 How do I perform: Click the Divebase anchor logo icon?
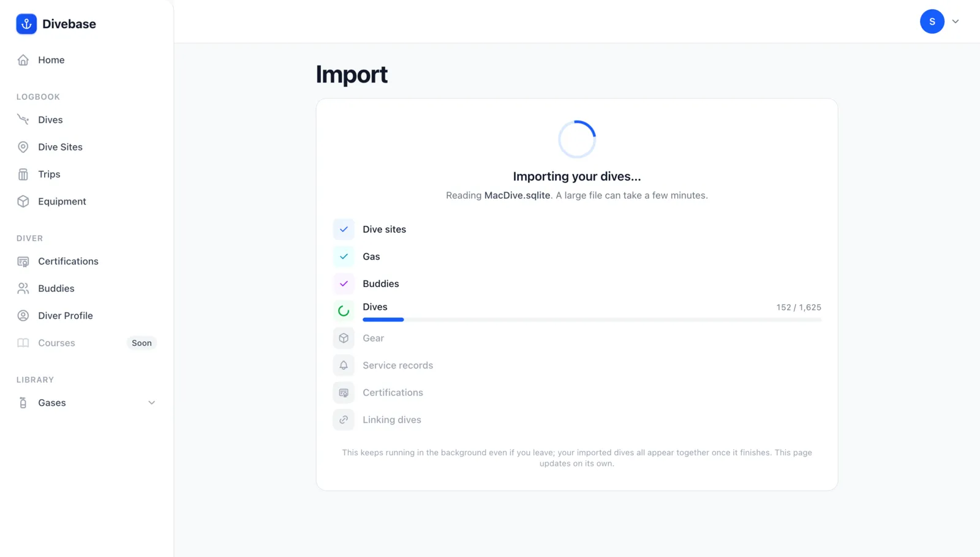(x=26, y=24)
